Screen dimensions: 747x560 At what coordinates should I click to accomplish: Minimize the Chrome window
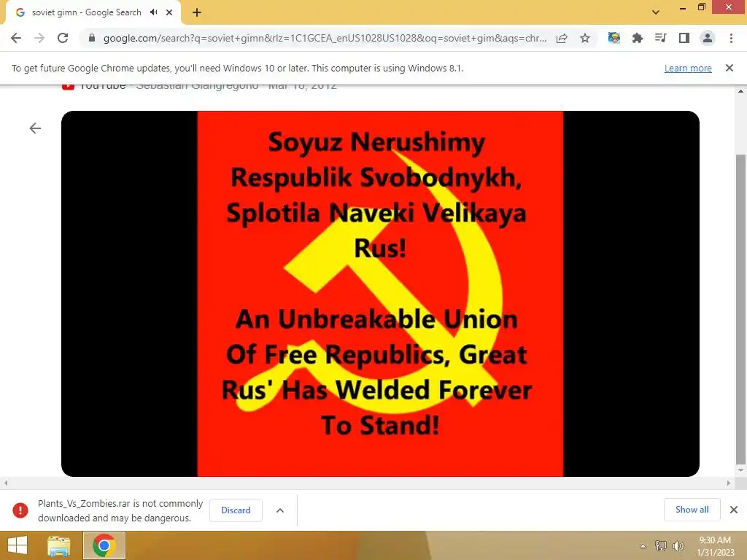[x=682, y=7]
